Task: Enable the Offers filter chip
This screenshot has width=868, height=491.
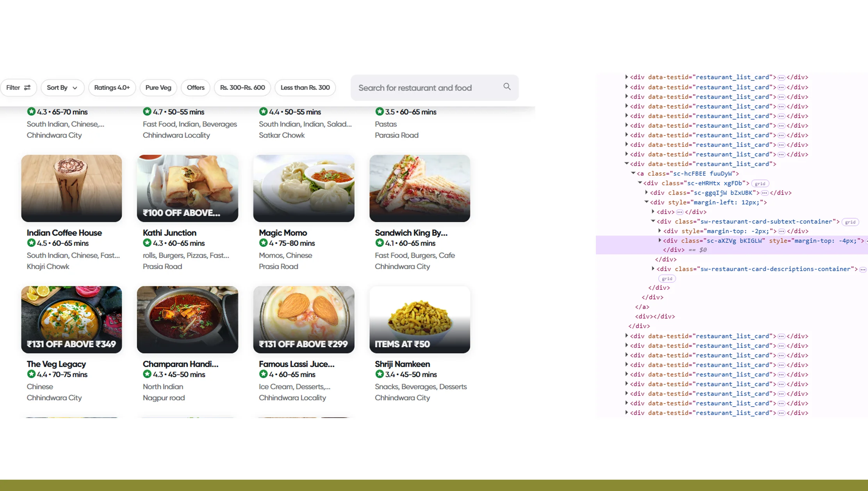Action: coord(195,87)
